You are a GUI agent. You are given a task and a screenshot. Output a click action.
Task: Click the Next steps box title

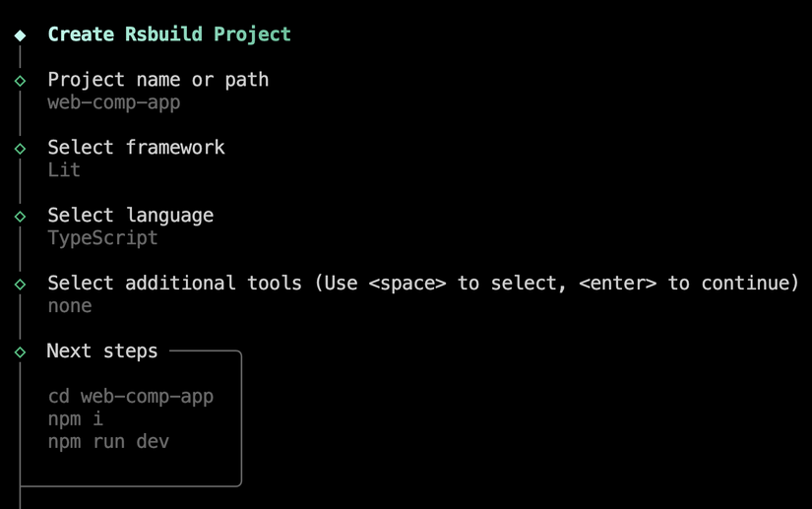click(x=102, y=351)
